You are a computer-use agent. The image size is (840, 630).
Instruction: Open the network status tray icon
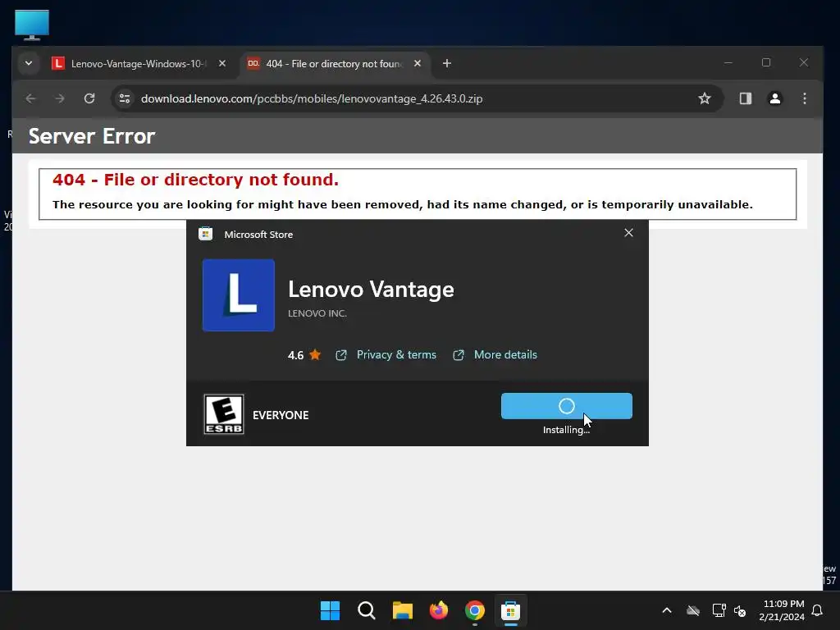pyautogui.click(x=719, y=610)
